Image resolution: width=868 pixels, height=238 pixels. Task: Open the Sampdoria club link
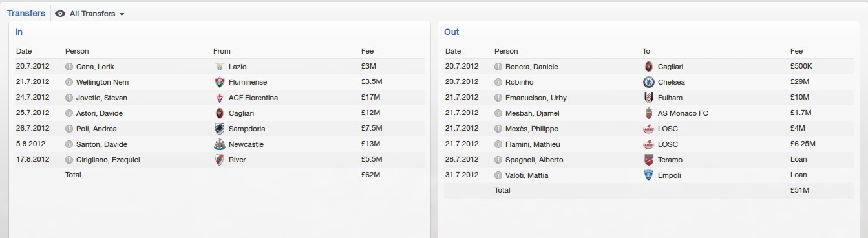coord(247,129)
